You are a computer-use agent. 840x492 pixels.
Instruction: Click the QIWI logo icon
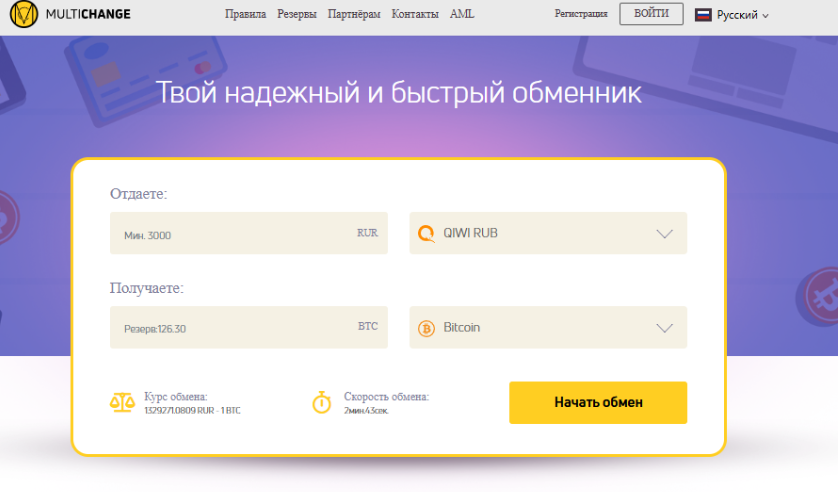426,234
